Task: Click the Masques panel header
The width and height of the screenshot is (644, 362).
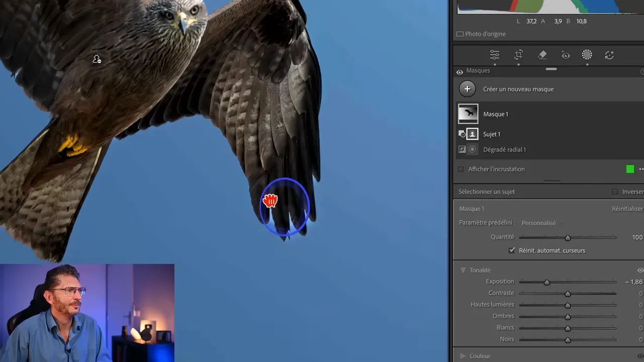Action: pos(478,70)
